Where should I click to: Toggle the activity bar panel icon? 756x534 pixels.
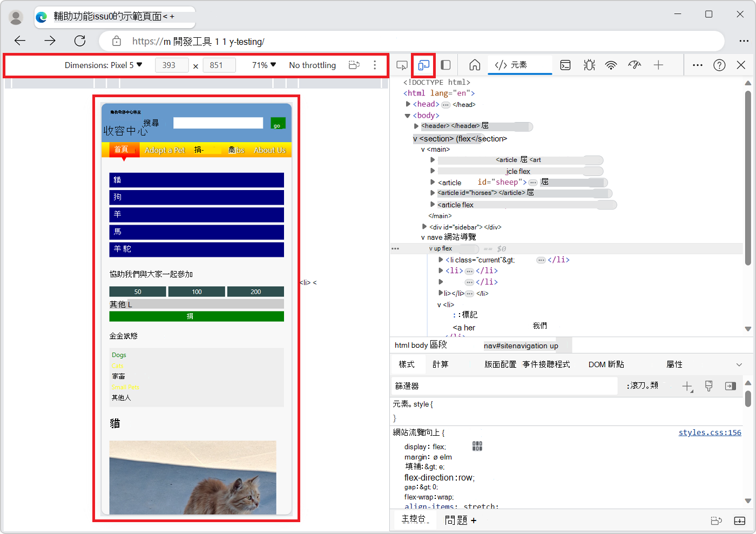[x=446, y=65]
